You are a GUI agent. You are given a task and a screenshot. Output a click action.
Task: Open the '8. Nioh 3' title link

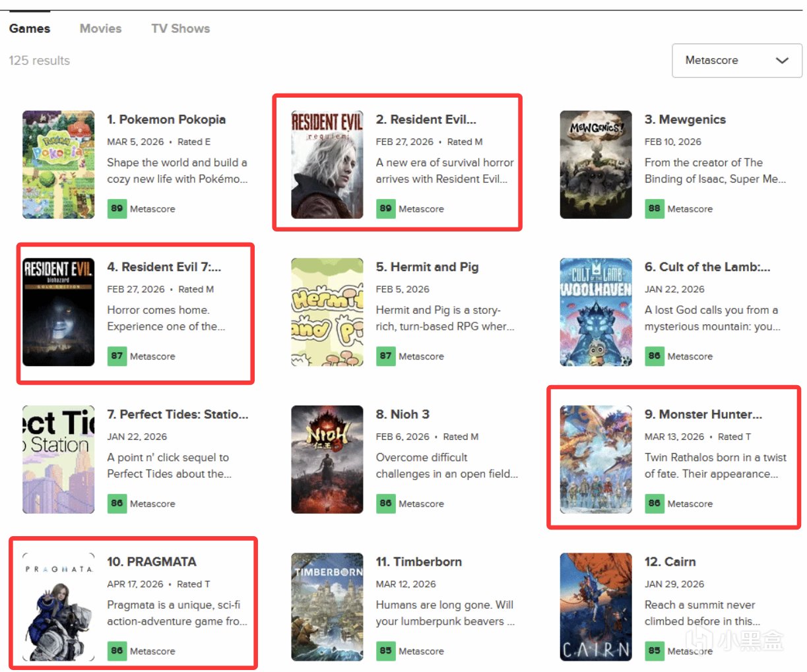coord(403,414)
